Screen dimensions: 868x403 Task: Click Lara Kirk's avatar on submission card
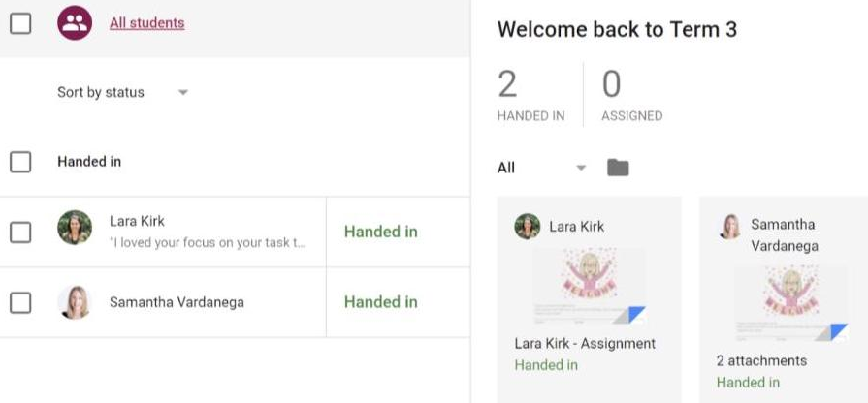pos(527,226)
